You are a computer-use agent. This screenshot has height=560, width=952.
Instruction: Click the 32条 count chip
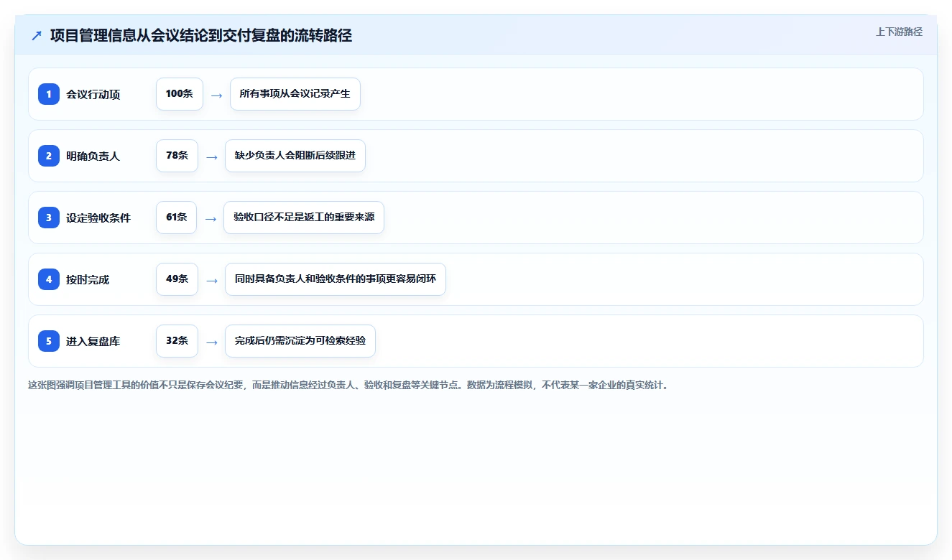(177, 341)
